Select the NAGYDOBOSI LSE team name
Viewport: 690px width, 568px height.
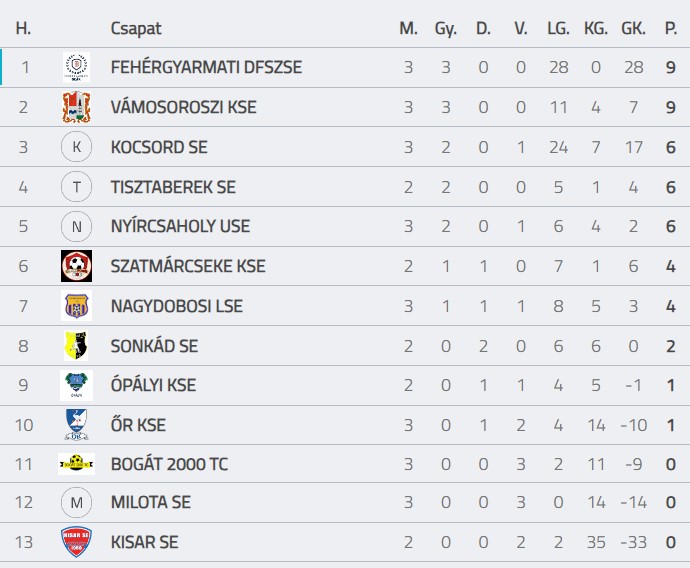click(176, 306)
